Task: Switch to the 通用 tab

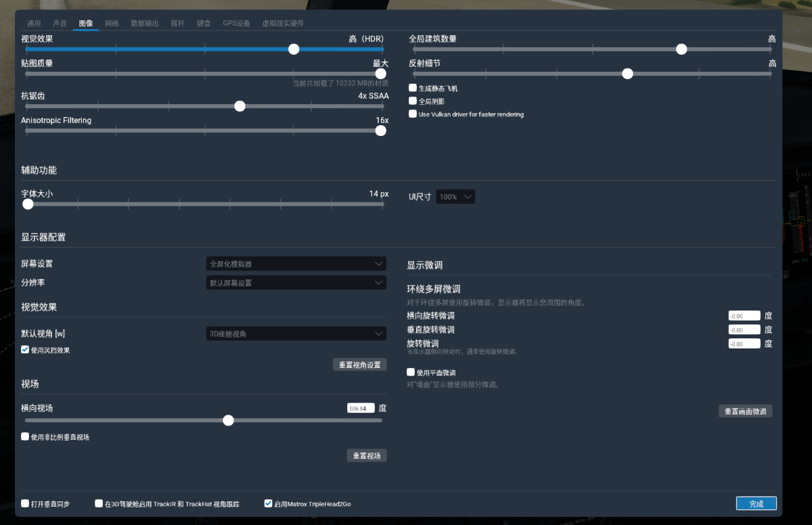Action: point(34,23)
